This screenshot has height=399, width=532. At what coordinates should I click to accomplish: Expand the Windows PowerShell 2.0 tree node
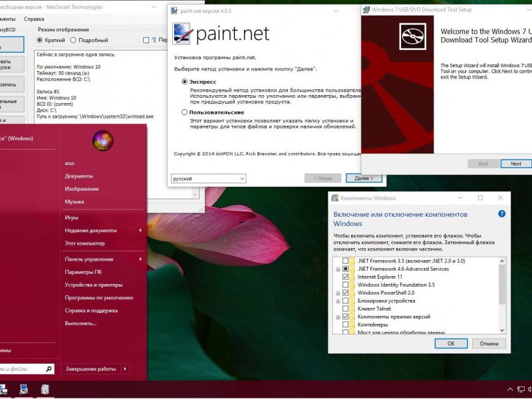click(338, 293)
